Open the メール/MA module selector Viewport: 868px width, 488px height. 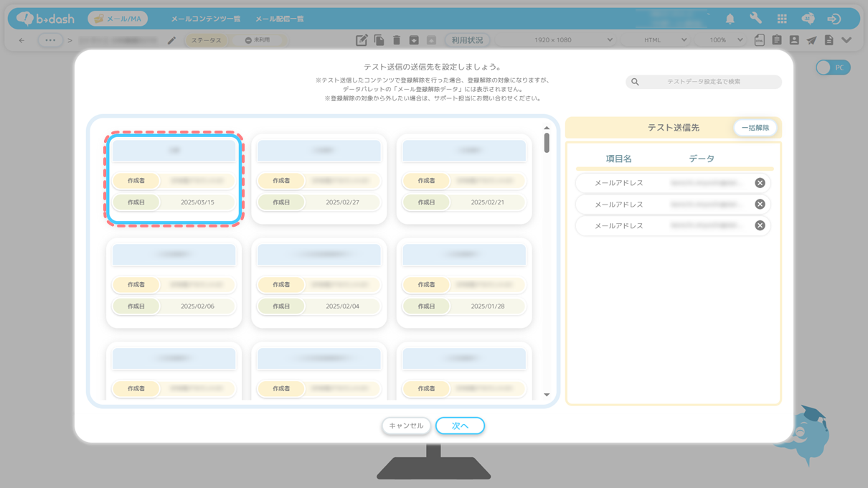click(x=118, y=19)
